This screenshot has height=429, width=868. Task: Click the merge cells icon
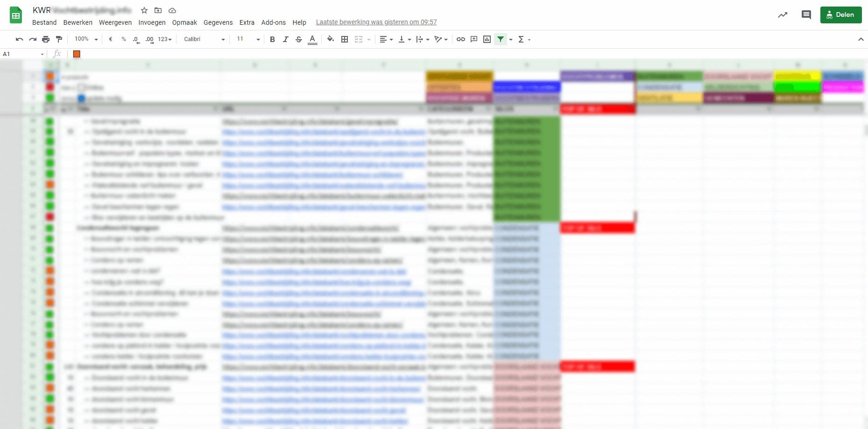(x=359, y=39)
